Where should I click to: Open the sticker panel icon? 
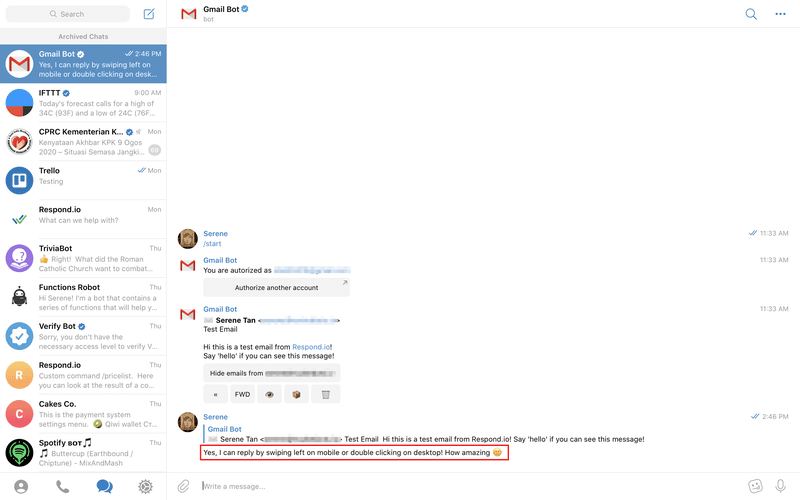(755, 486)
